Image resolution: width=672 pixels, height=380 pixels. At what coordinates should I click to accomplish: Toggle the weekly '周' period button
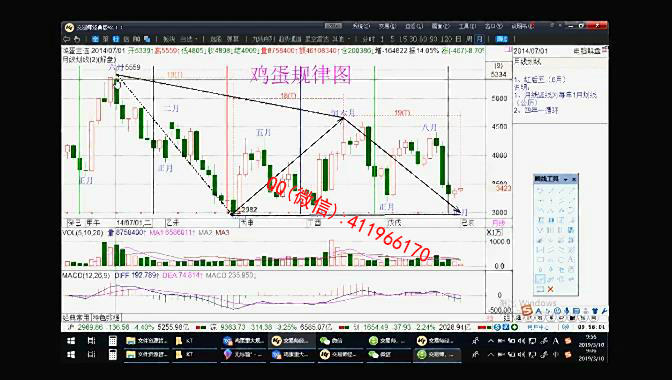point(469,39)
